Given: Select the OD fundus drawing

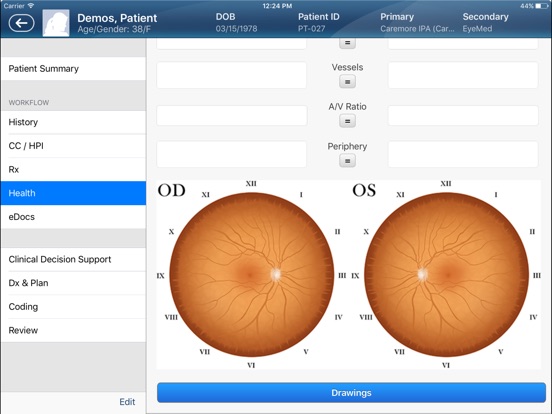Looking at the screenshot, I should (x=251, y=275).
